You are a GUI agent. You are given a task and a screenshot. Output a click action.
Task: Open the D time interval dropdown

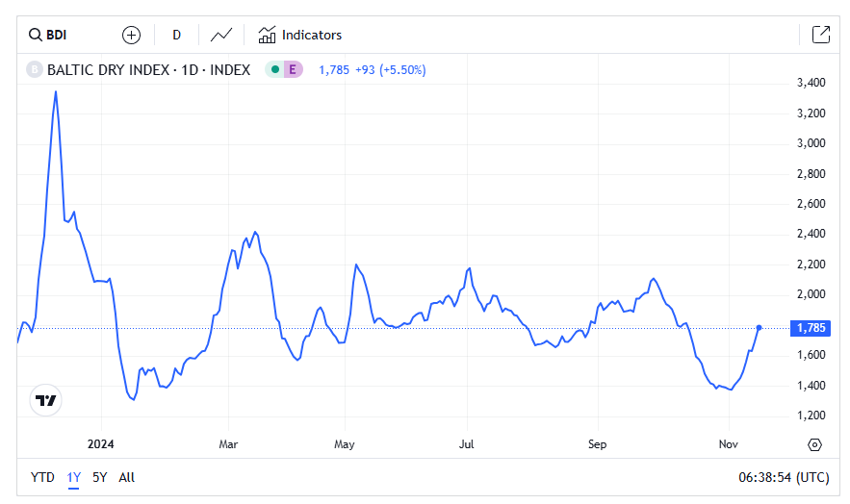point(176,36)
